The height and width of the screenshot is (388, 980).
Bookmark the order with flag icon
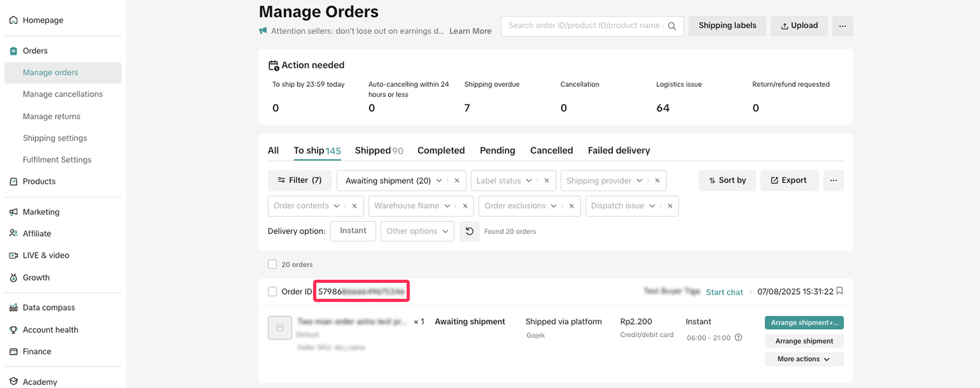point(840,291)
